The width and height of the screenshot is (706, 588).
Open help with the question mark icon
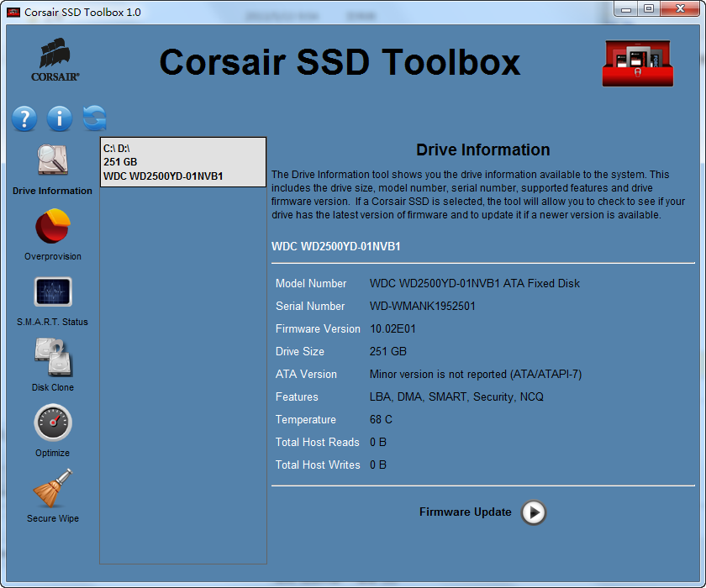24,118
